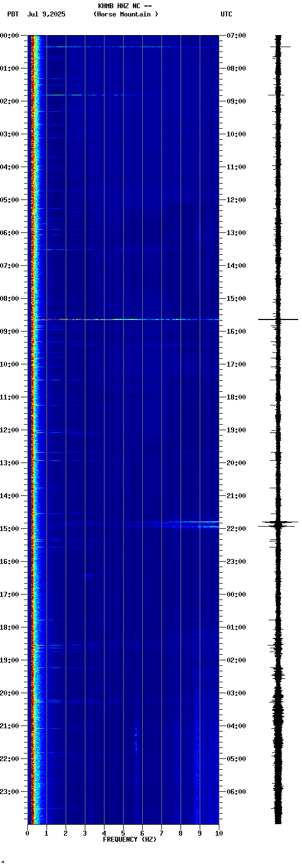Viewport: 302px width, 868px height.
Task: Click the 03:00 UTC time label
Action: (x=236, y=693)
